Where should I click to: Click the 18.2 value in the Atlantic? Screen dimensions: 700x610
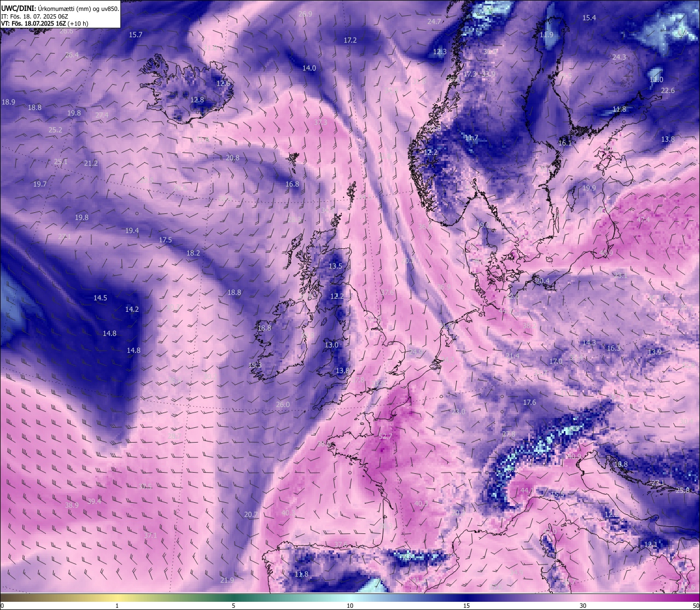coord(193,253)
